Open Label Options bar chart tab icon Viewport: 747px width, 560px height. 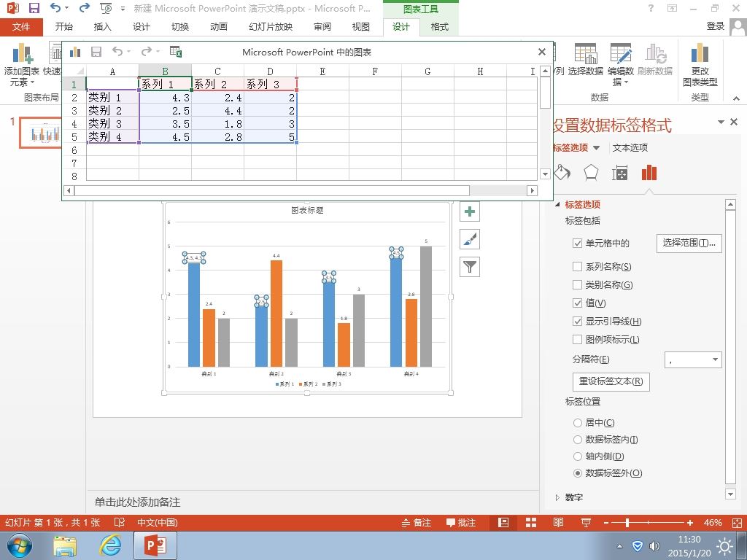point(649,172)
